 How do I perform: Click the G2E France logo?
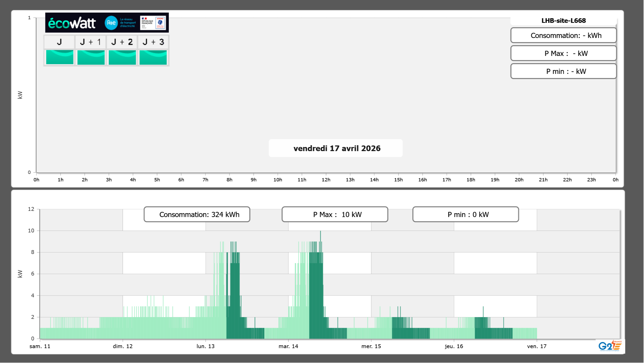610,346
